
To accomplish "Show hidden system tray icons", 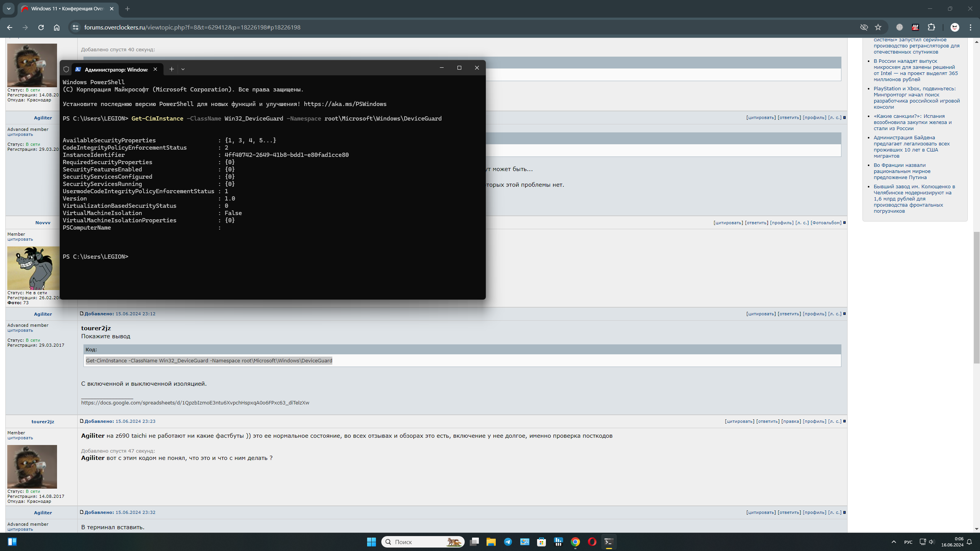I will 894,542.
